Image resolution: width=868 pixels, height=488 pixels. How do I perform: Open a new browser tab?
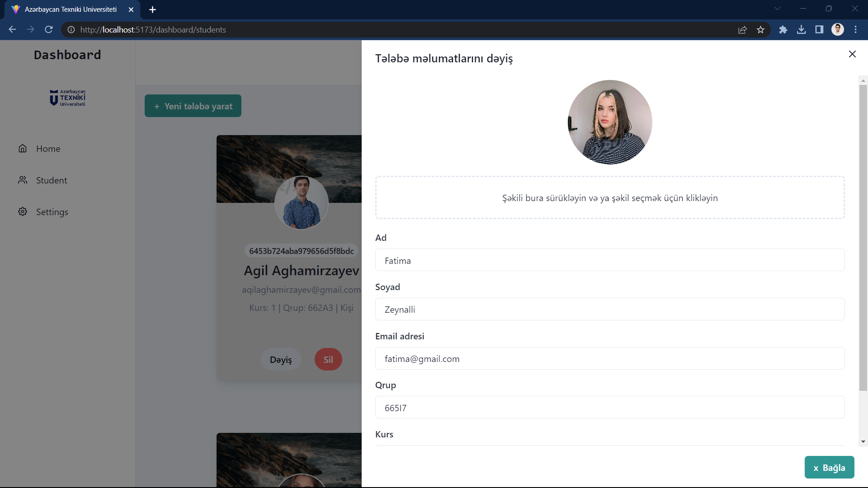152,9
